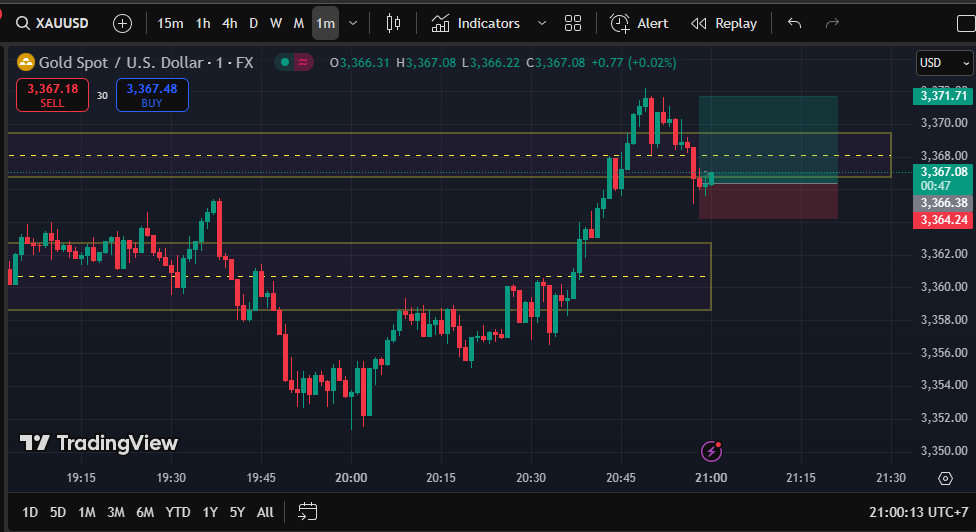Viewport: 976px width, 532px height.
Task: Open the go to date calendar icon
Action: click(307, 512)
